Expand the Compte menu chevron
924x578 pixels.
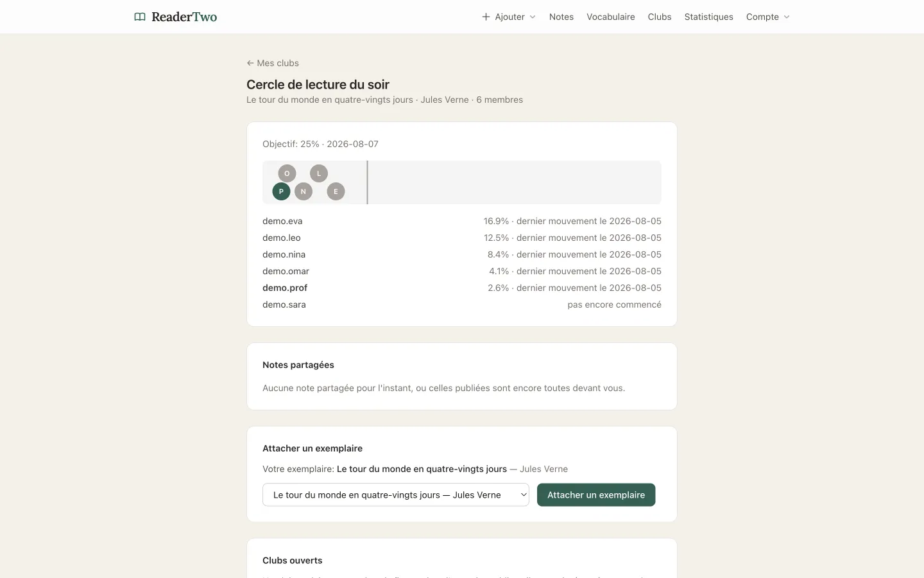pos(787,17)
